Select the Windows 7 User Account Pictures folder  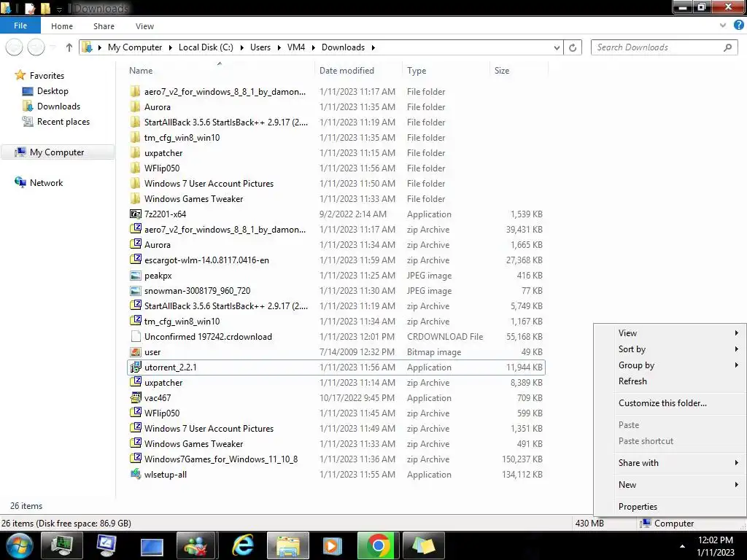336,184
